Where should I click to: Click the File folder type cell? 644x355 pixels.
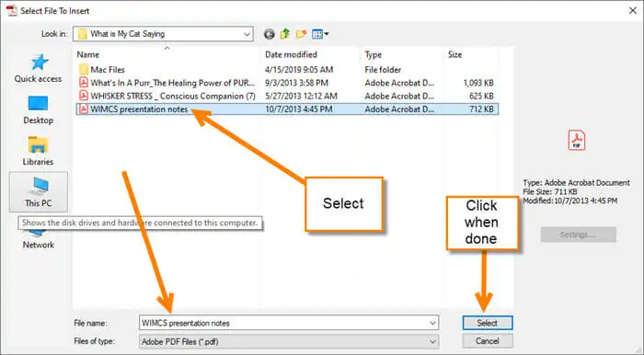pos(383,70)
